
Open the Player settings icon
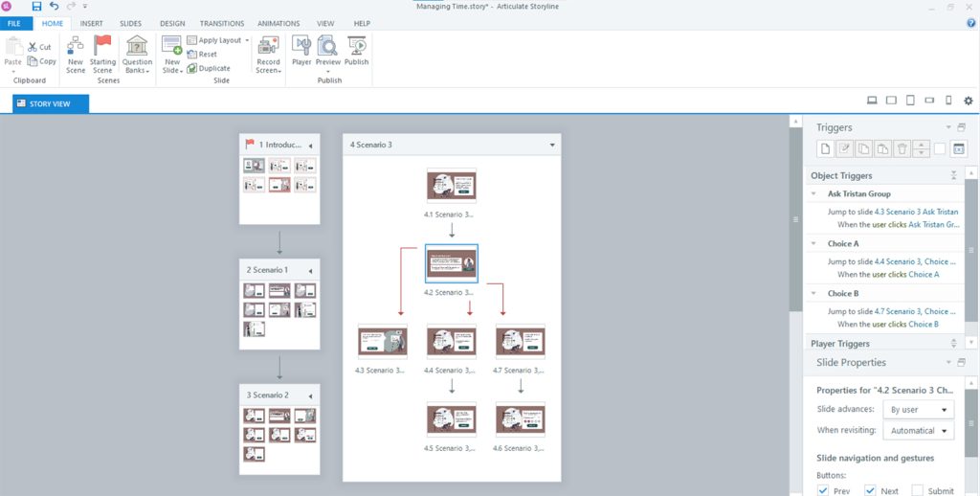click(x=301, y=47)
